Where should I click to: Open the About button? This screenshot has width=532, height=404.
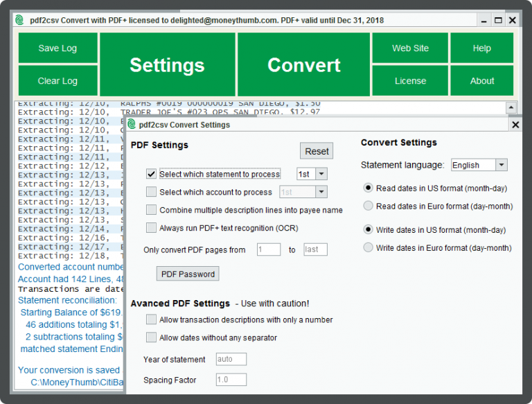tap(482, 81)
